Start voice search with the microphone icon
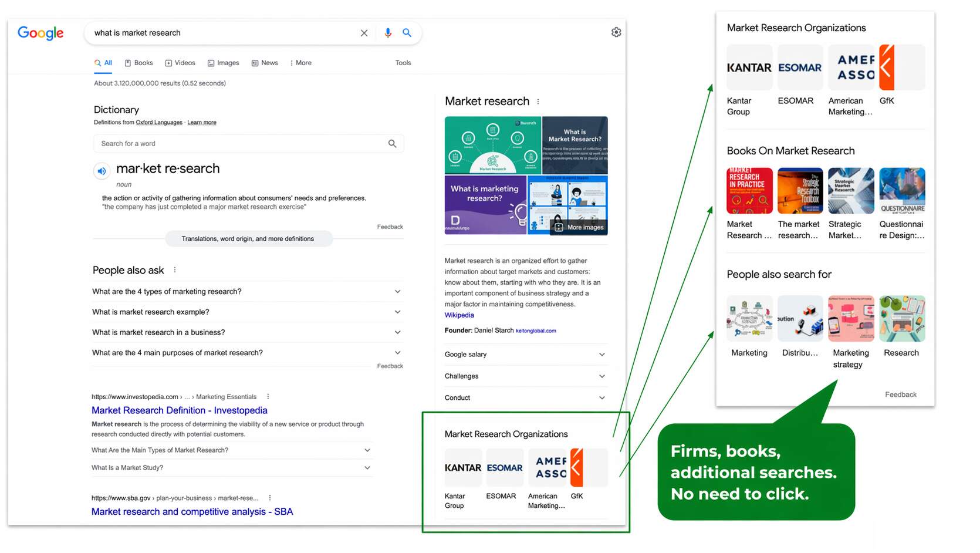 point(388,33)
